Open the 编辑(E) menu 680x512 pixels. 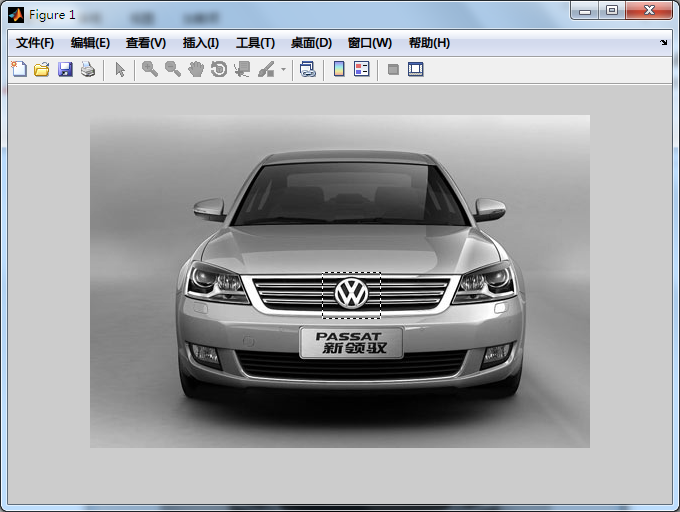(x=90, y=43)
